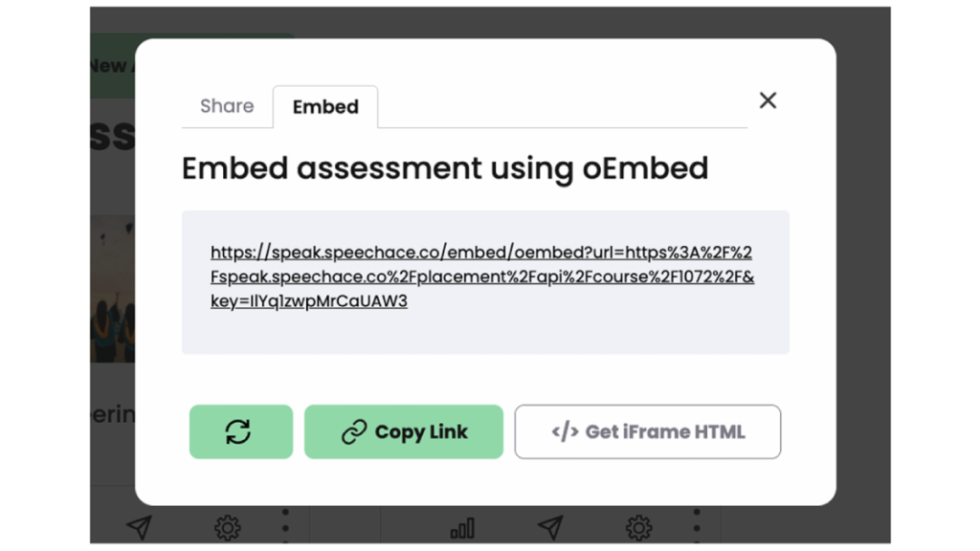Switch to the Share tab
Viewport: 980px width, 551px height.
(x=227, y=106)
